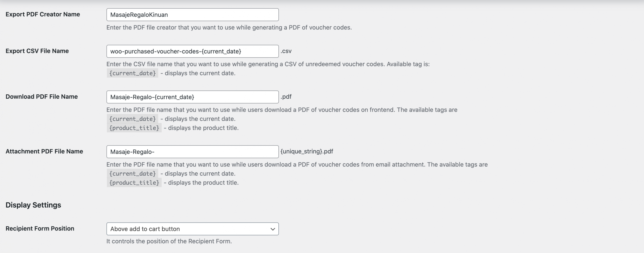The image size is (644, 253).
Task: Open the Recipient Form Position dropdown
Action: coord(192,229)
